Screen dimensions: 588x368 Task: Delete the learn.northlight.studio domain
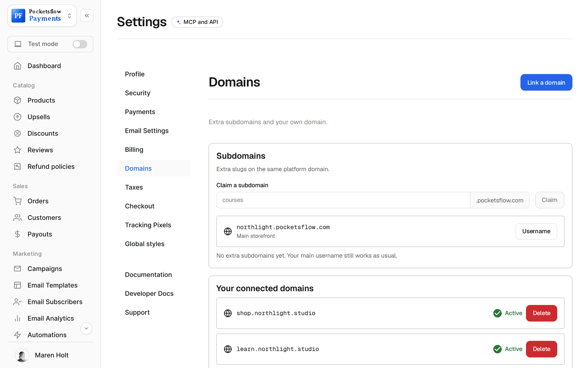coord(541,349)
